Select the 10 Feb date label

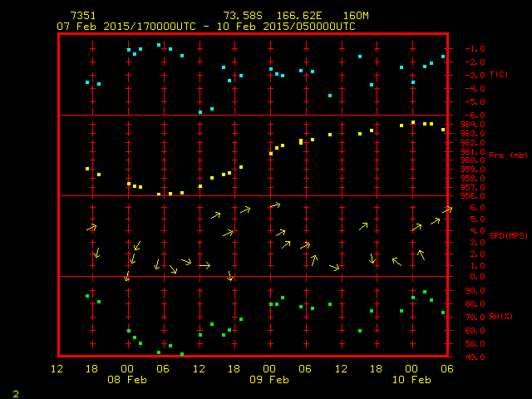(x=411, y=380)
